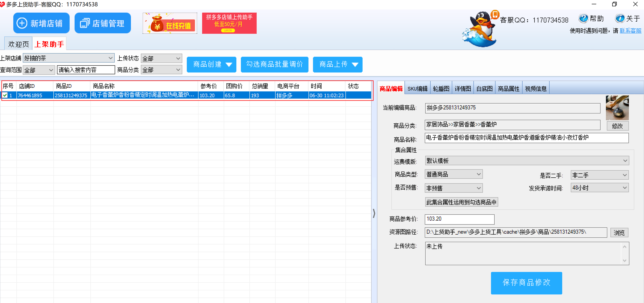Image resolution: width=644 pixels, height=303 pixels.
Task: Click the 状态 column header
Action: (x=358, y=86)
